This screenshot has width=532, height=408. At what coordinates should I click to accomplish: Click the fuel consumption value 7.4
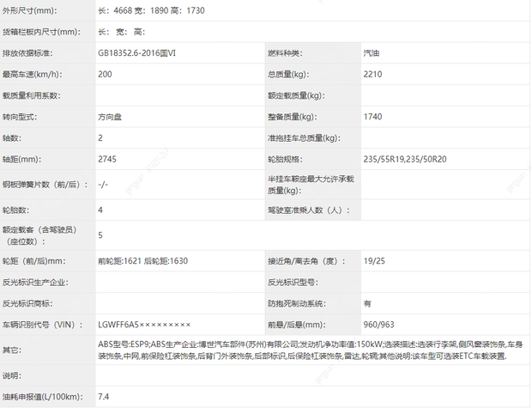pos(104,396)
